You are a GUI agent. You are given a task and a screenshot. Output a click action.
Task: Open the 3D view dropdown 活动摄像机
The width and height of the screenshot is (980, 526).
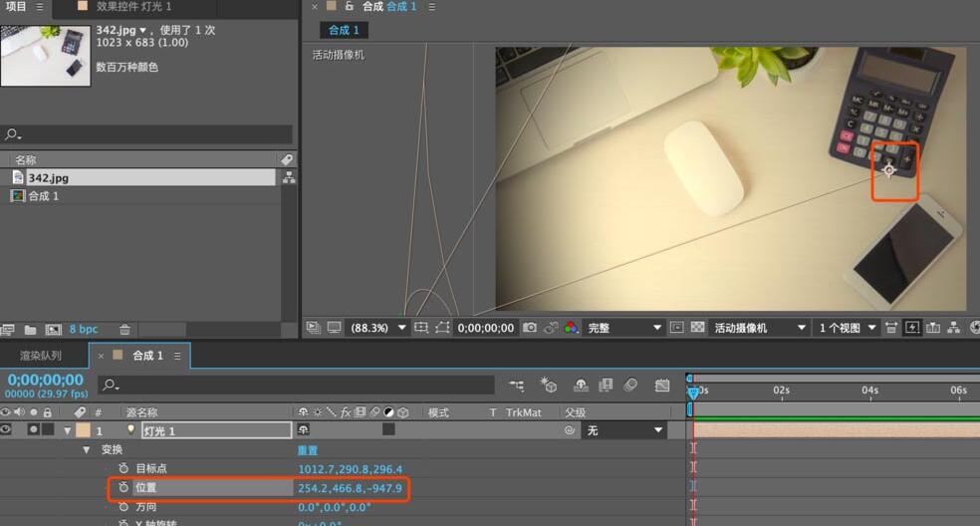tap(759, 328)
